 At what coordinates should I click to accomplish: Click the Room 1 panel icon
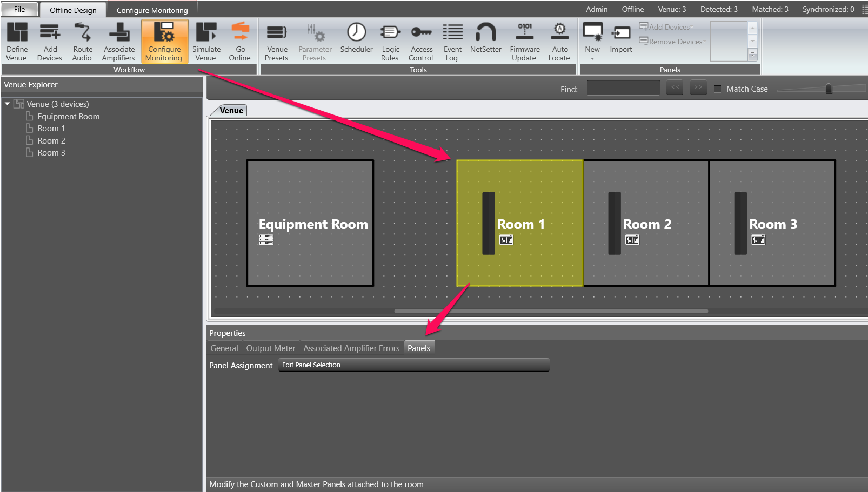click(506, 239)
